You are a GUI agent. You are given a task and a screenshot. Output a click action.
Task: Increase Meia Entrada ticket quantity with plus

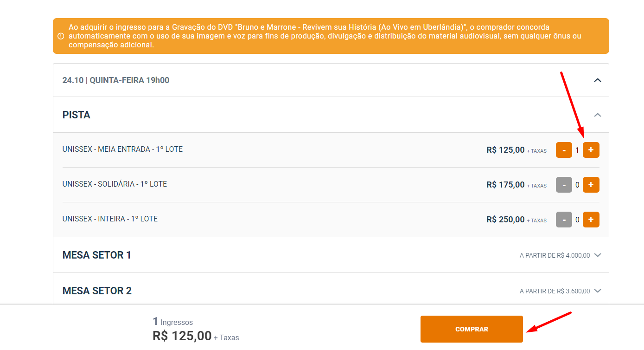click(x=591, y=150)
